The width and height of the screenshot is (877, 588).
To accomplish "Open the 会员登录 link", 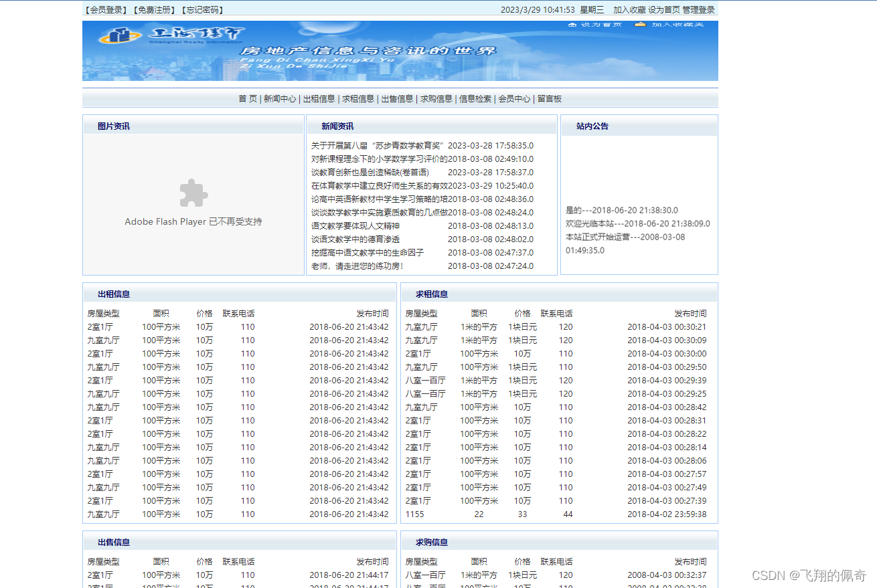I will [x=106, y=10].
